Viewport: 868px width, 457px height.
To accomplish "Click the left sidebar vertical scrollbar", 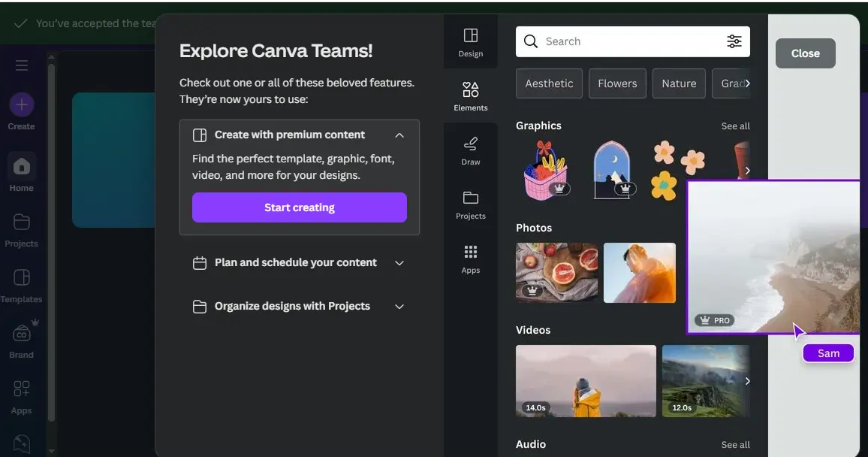I will [51, 244].
